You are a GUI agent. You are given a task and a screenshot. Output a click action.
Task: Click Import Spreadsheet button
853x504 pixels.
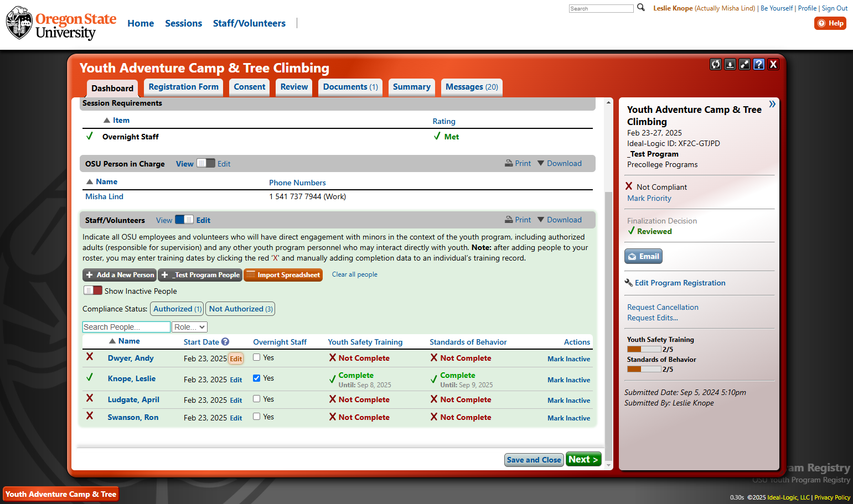[x=283, y=275]
